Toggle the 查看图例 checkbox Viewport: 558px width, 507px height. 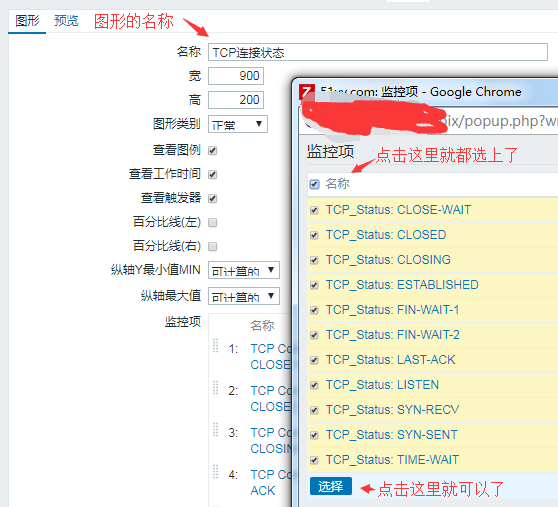click(212, 150)
